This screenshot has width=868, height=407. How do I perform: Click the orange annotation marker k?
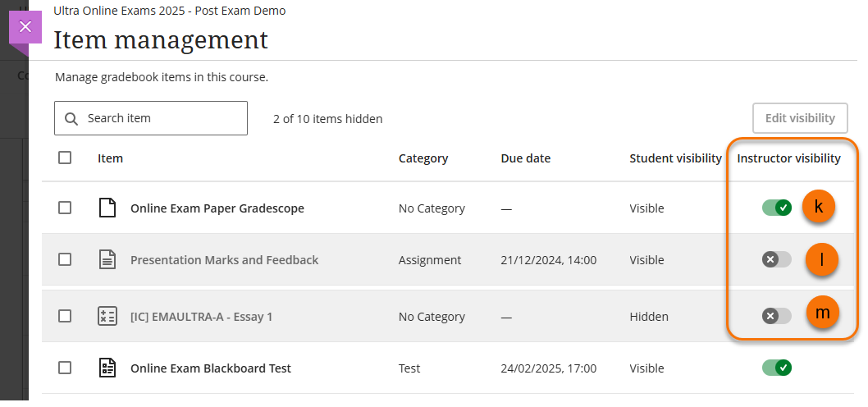(818, 208)
